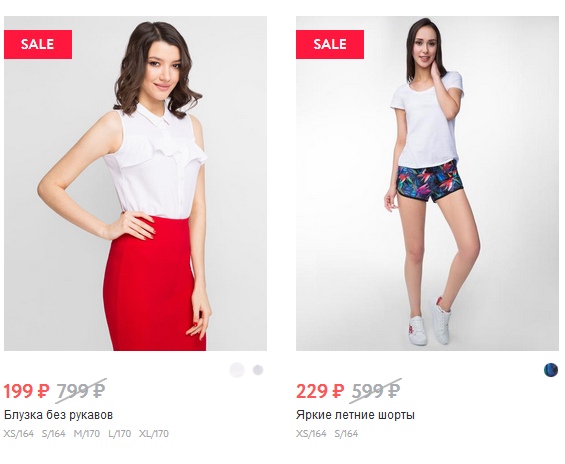Viewport: 565px width, 464px height.
Task: Choose blouse size XS/164
Action: click(x=19, y=433)
